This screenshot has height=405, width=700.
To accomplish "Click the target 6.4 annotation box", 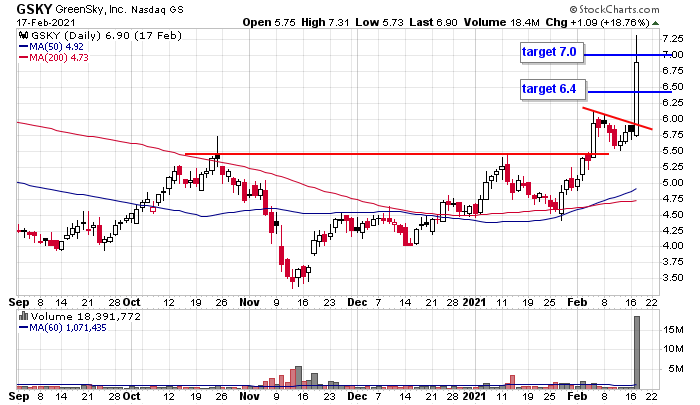I will point(553,90).
